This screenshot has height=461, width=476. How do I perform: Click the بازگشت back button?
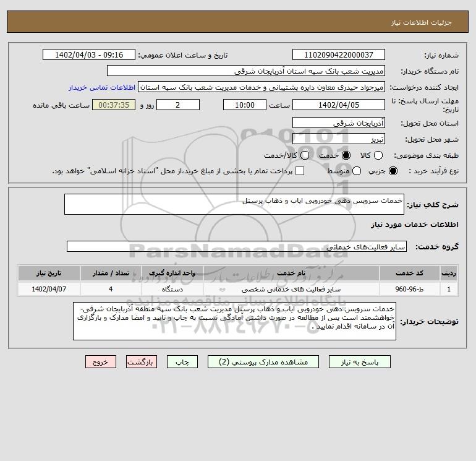point(142,362)
